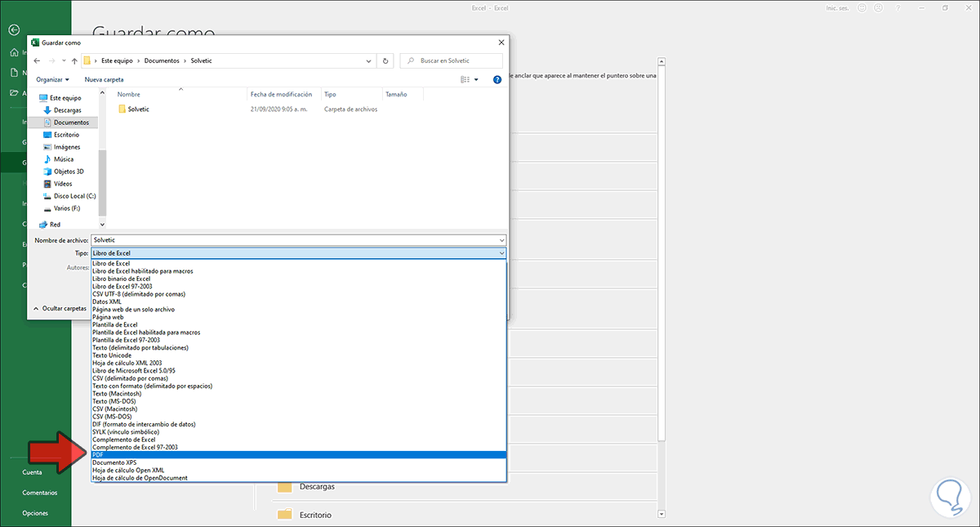Viewport: 980px width, 527px height.
Task: Click Escritorio folder in Excel backstage list
Action: click(315, 515)
